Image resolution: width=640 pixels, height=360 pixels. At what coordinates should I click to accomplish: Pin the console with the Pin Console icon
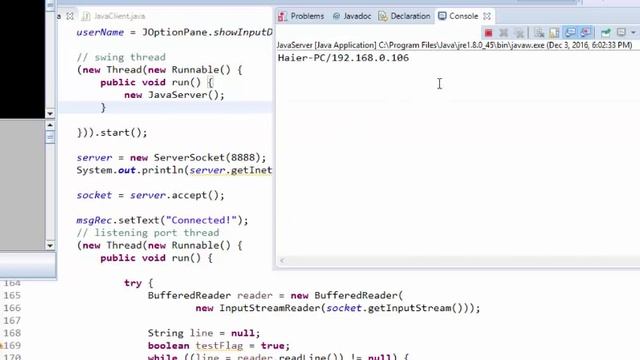tap(606, 33)
